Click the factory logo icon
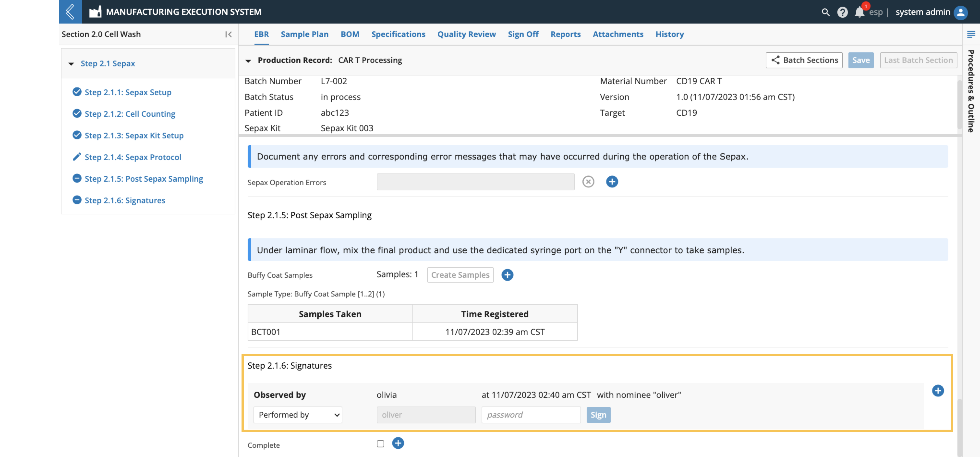Image resolution: width=980 pixels, height=457 pixels. pos(95,12)
